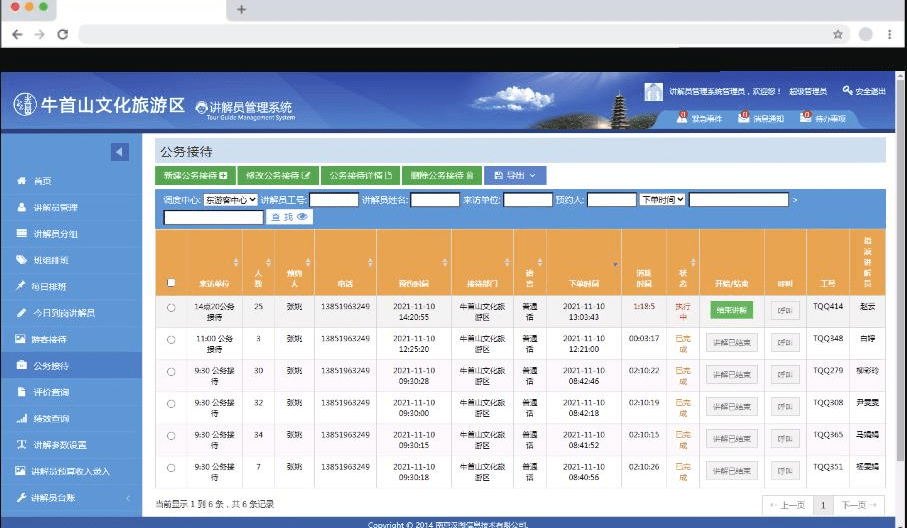
Task: Open the 调度中心 dropdown showing 东游客中心
Action: coord(231,200)
